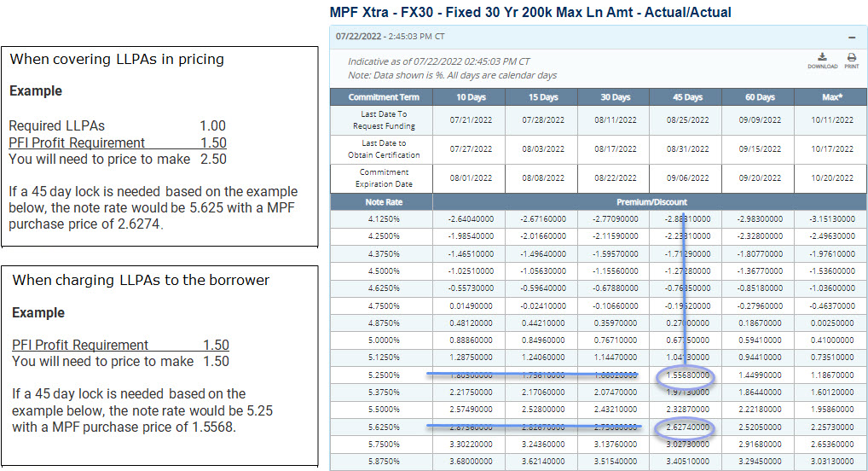Click the Indicative as of note text
The image size is (868, 471).
pos(438,61)
